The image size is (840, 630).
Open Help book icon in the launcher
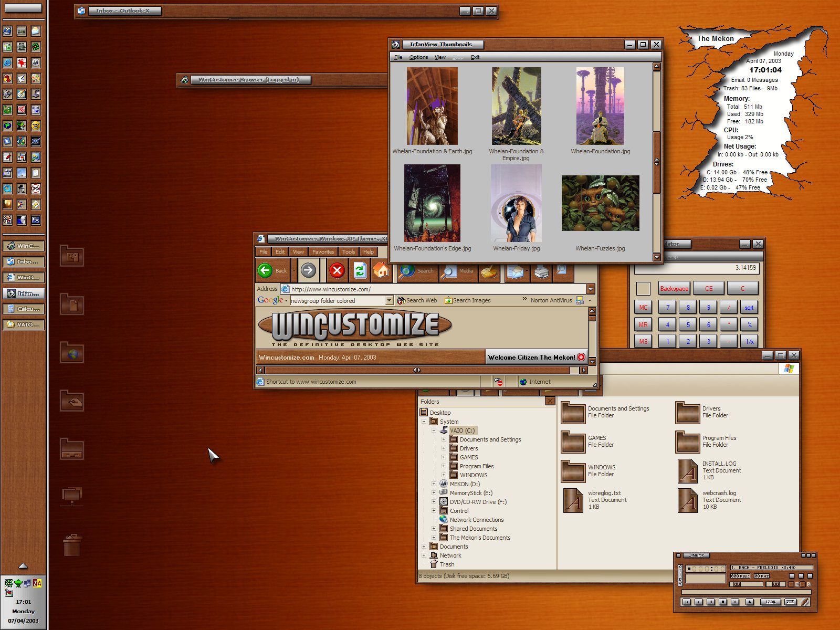[7, 30]
